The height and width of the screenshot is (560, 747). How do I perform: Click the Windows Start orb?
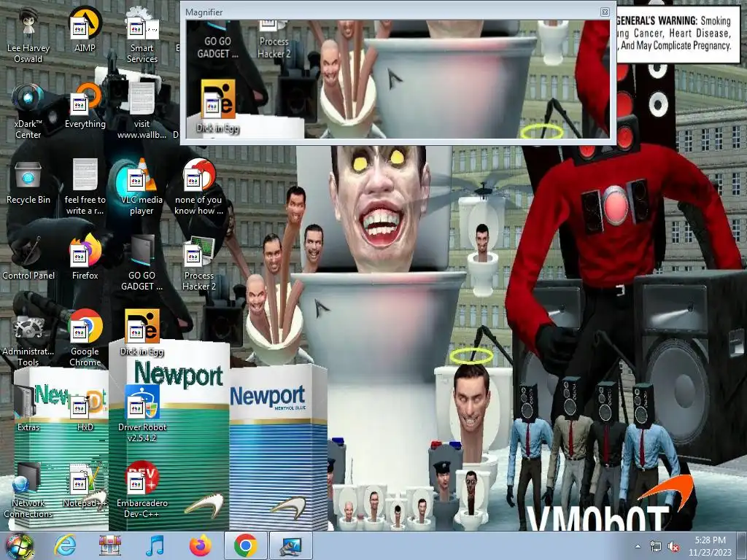click(19, 545)
